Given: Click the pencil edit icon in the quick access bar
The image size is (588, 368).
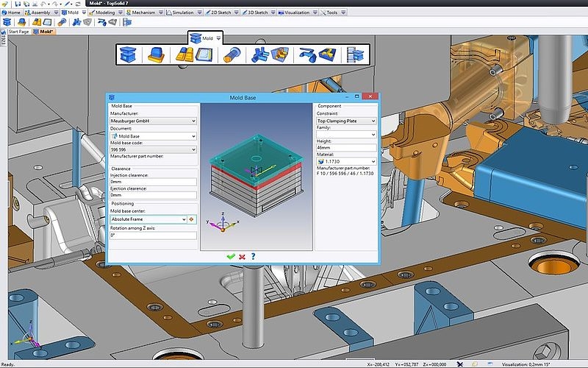Looking at the screenshot, I should click(x=66, y=4).
